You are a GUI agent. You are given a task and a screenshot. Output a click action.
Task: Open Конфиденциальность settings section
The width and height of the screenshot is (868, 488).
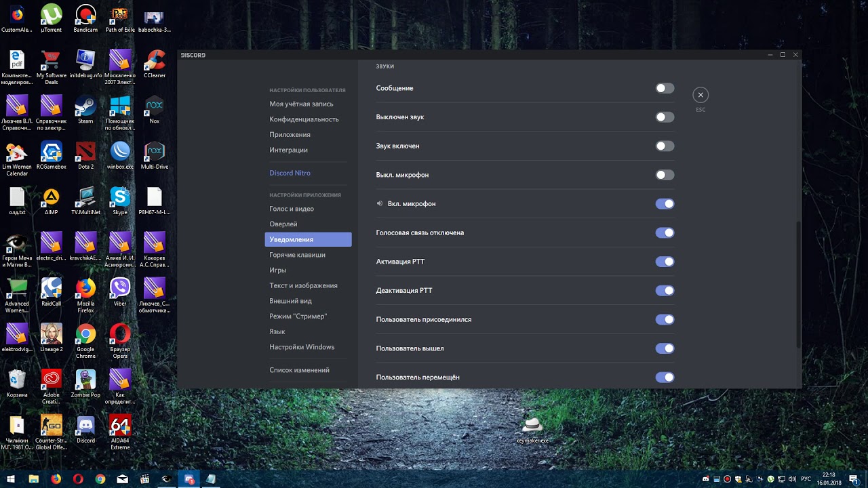coord(308,119)
